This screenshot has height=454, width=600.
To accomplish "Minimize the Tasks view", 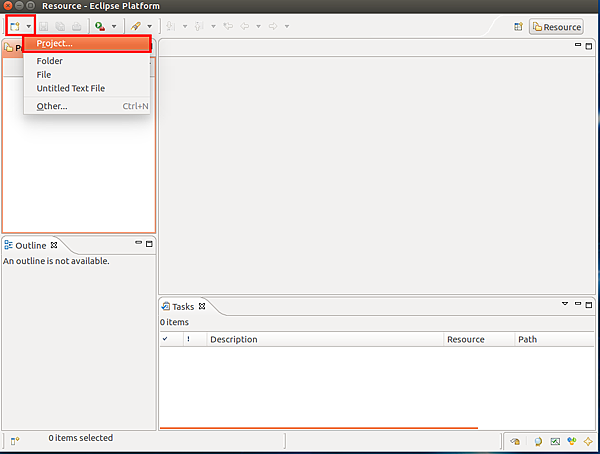I will (578, 304).
